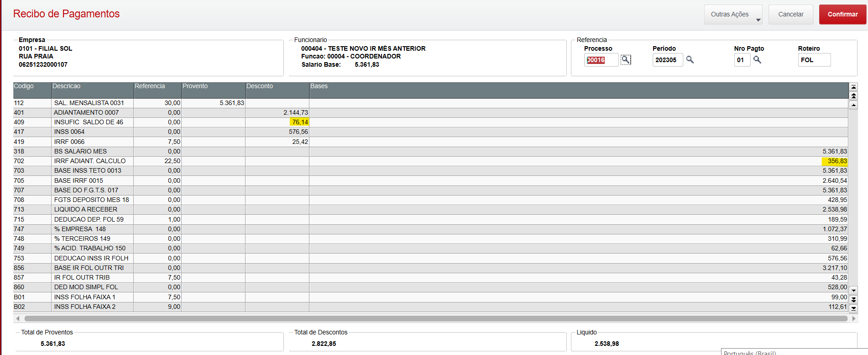Jump to the last table row with the bottom arrow

[x=853, y=308]
